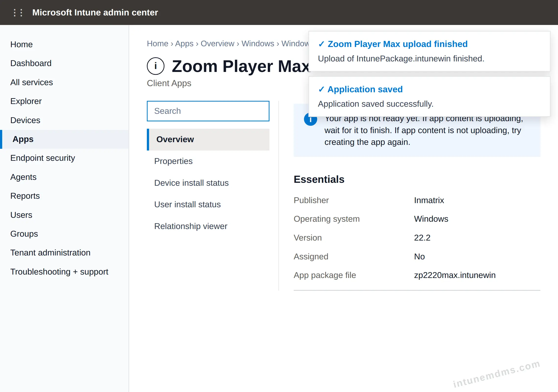Click the Publisher label
The image size is (558, 392).
tap(311, 200)
